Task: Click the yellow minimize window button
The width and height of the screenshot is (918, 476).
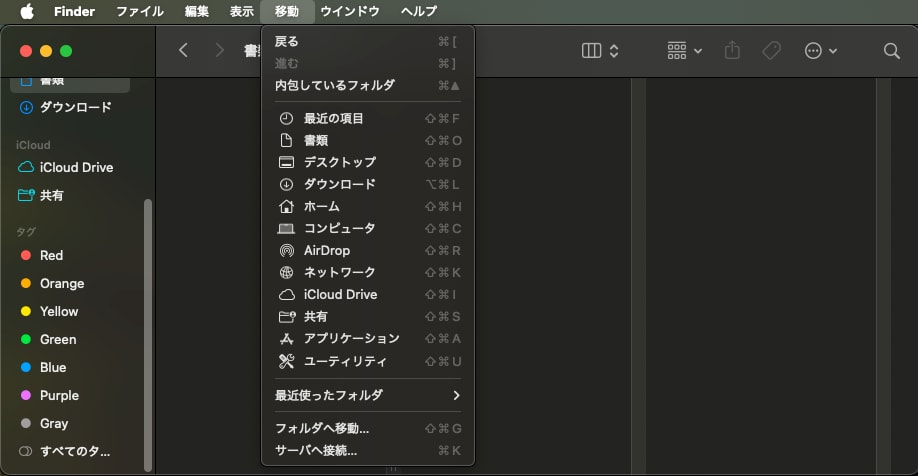Action: coord(46,51)
